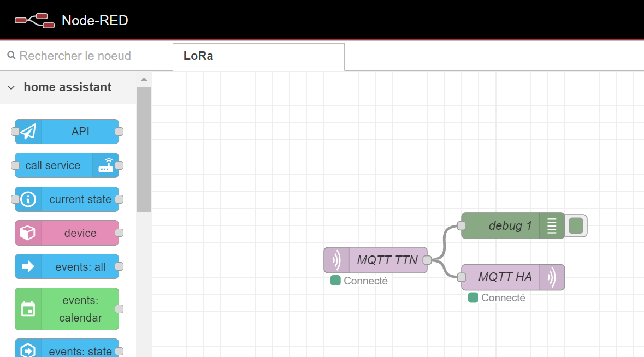This screenshot has height=357, width=644.
Task: Click the green Connecté status under MQTT HA
Action: (x=497, y=297)
